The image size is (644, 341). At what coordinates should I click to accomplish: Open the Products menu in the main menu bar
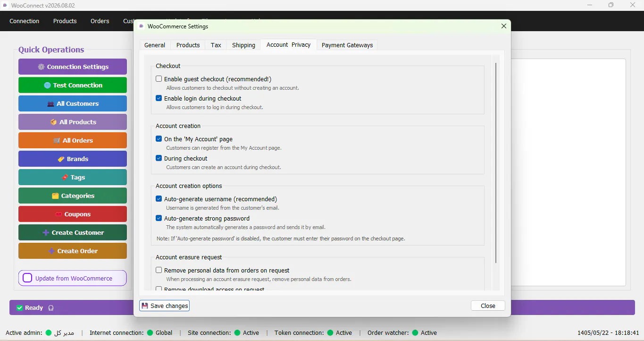(65, 21)
